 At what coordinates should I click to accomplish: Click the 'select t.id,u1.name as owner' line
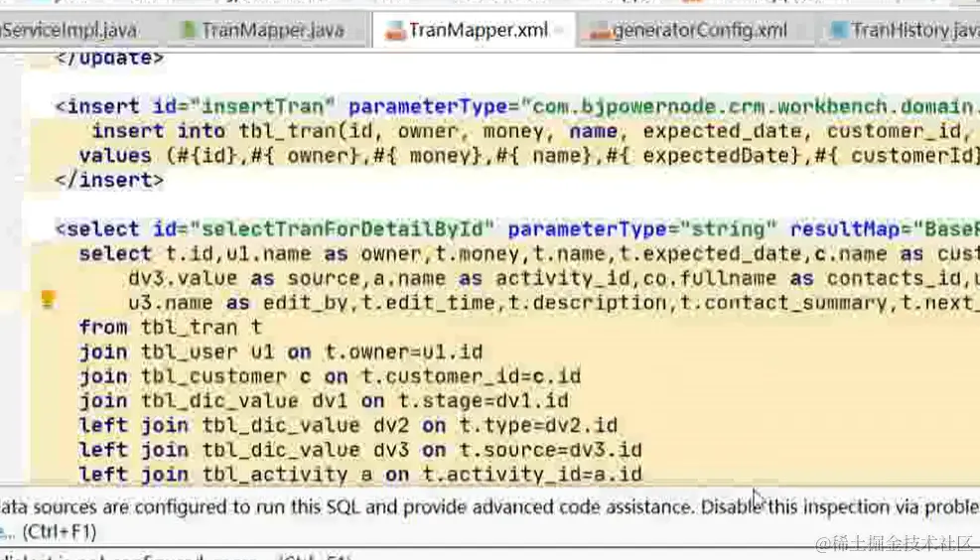pos(529,254)
